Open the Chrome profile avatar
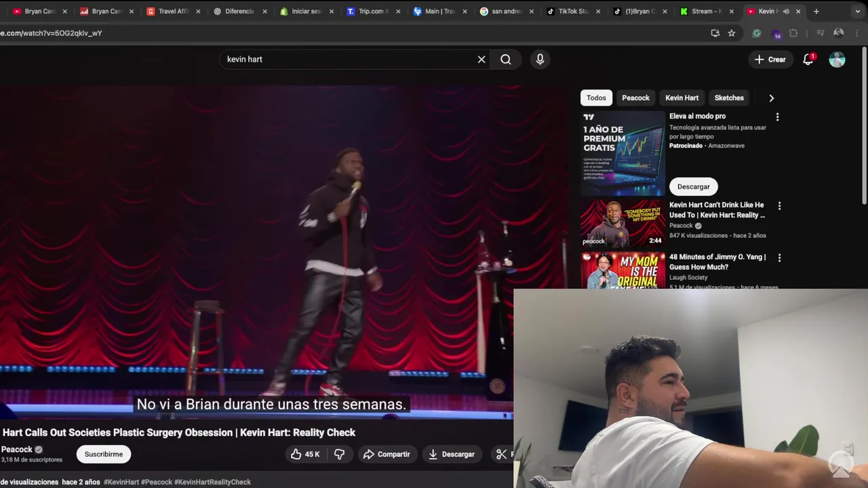This screenshot has height=488, width=868. (839, 33)
